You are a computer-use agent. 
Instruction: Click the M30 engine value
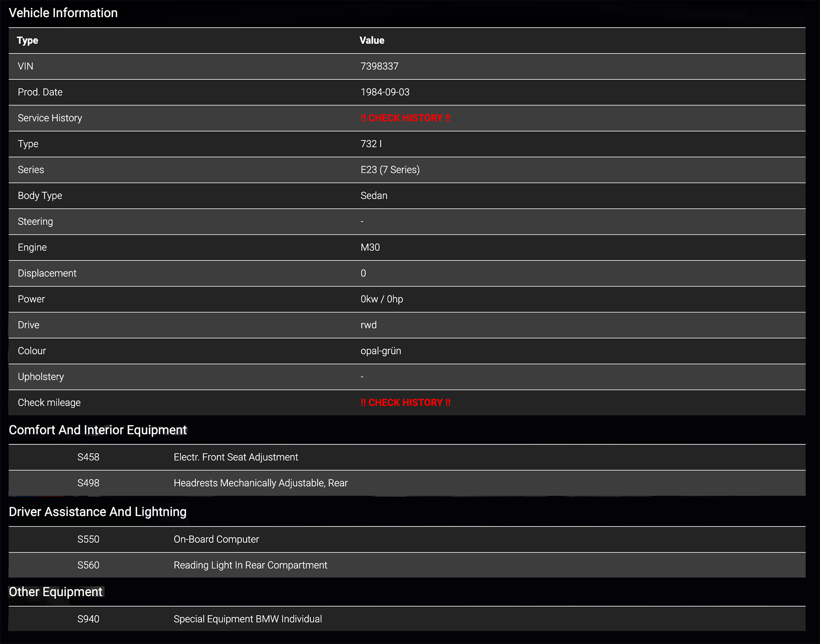(x=370, y=247)
